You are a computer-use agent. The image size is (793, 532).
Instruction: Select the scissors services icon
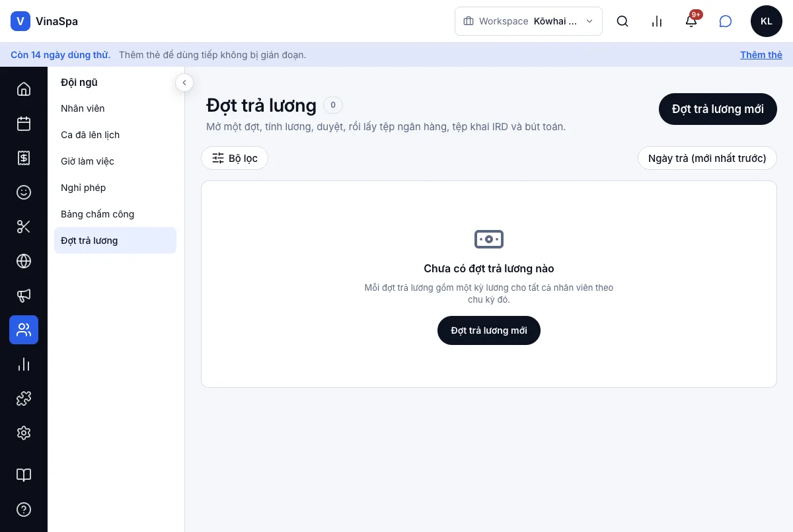click(24, 227)
